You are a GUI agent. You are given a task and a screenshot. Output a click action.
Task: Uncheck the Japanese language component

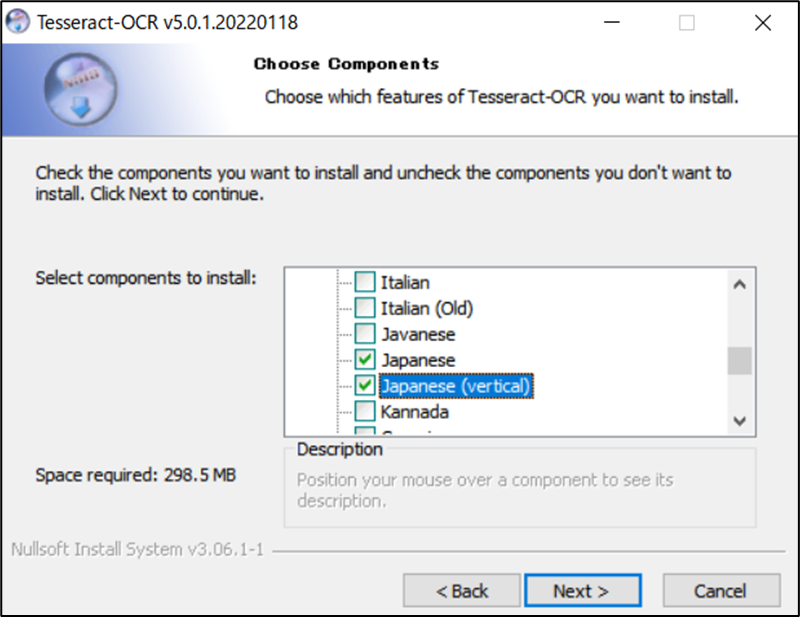[x=366, y=360]
